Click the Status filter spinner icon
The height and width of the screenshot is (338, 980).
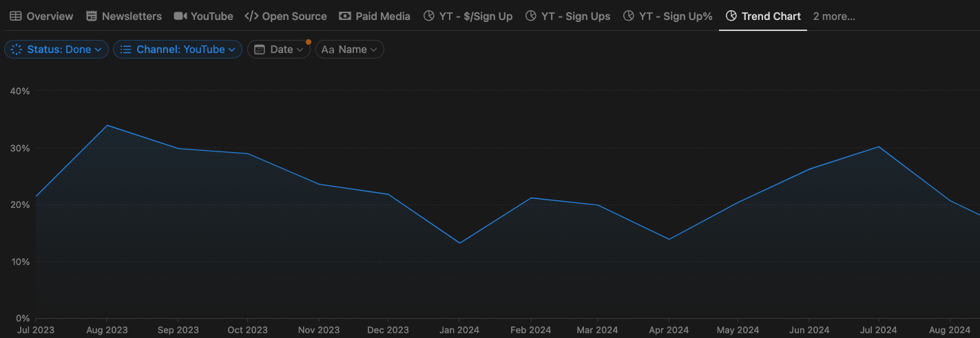(17, 50)
